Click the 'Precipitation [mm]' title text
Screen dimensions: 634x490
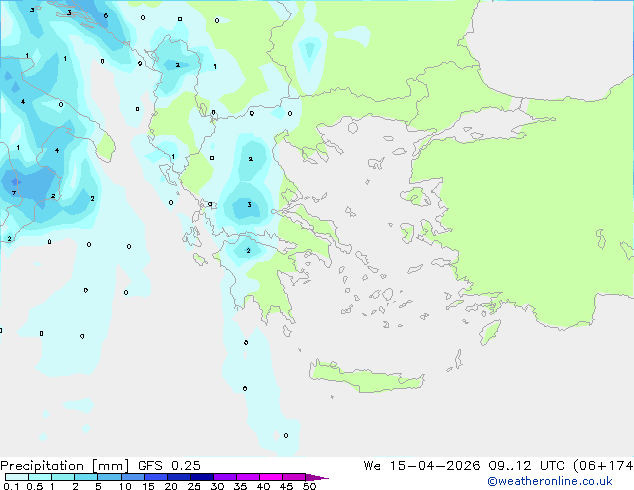pyautogui.click(x=64, y=466)
